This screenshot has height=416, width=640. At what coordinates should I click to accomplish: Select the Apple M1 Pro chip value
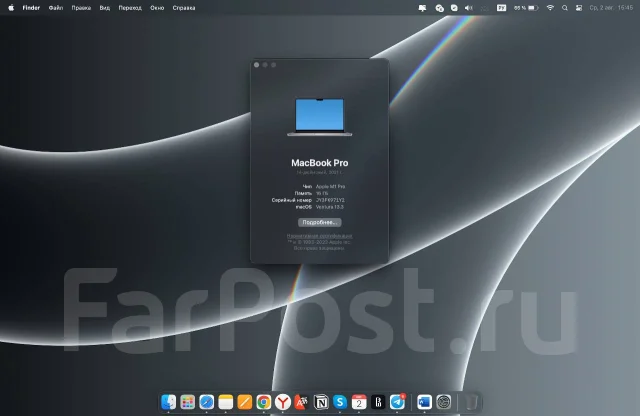pos(331,187)
